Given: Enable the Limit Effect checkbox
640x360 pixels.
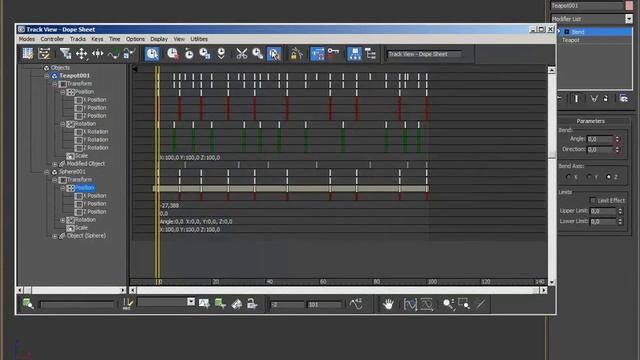Looking at the screenshot, I should [593, 200].
